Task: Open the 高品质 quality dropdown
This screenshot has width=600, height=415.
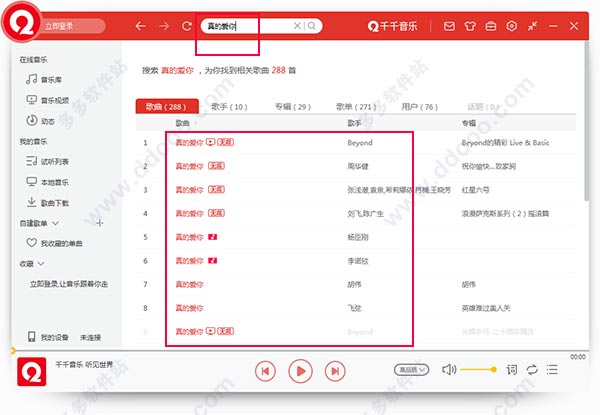Action: (x=411, y=370)
